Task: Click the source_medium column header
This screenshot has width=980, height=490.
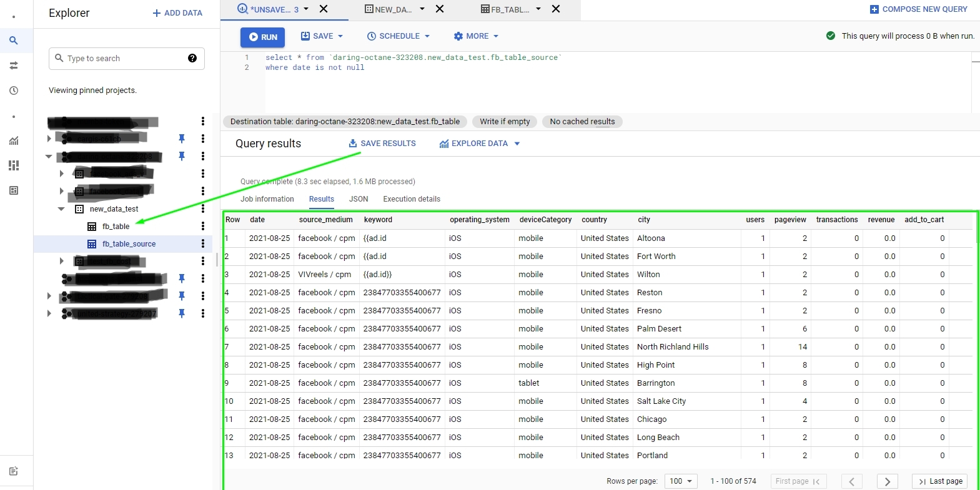Action: pyautogui.click(x=325, y=220)
